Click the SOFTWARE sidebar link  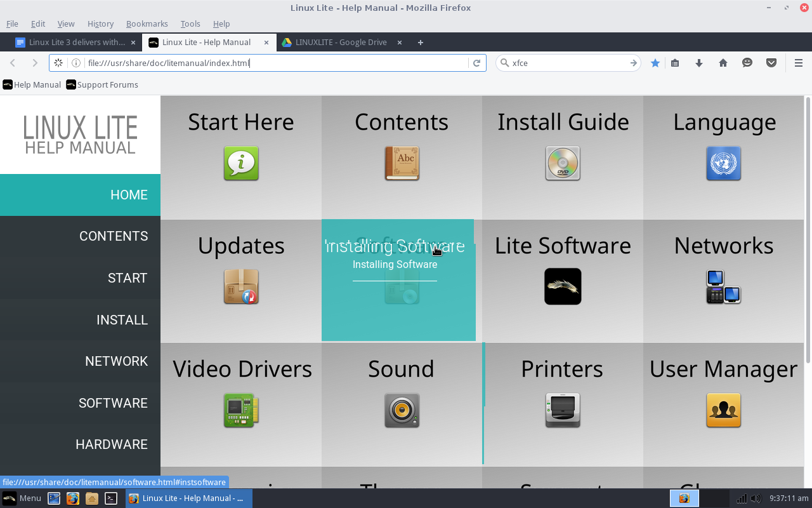coord(113,403)
